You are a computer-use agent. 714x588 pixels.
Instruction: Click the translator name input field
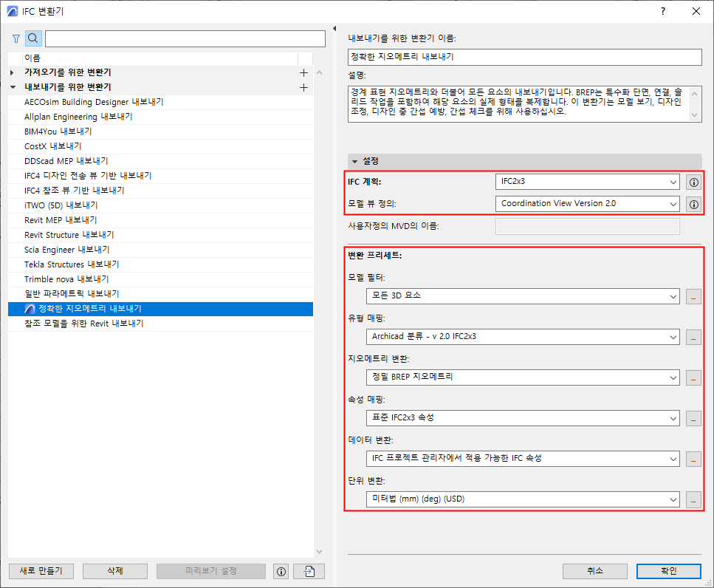pyautogui.click(x=526, y=56)
